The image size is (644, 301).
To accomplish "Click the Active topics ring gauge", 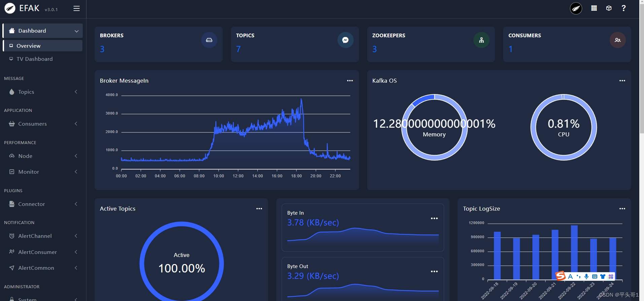I will (182, 261).
